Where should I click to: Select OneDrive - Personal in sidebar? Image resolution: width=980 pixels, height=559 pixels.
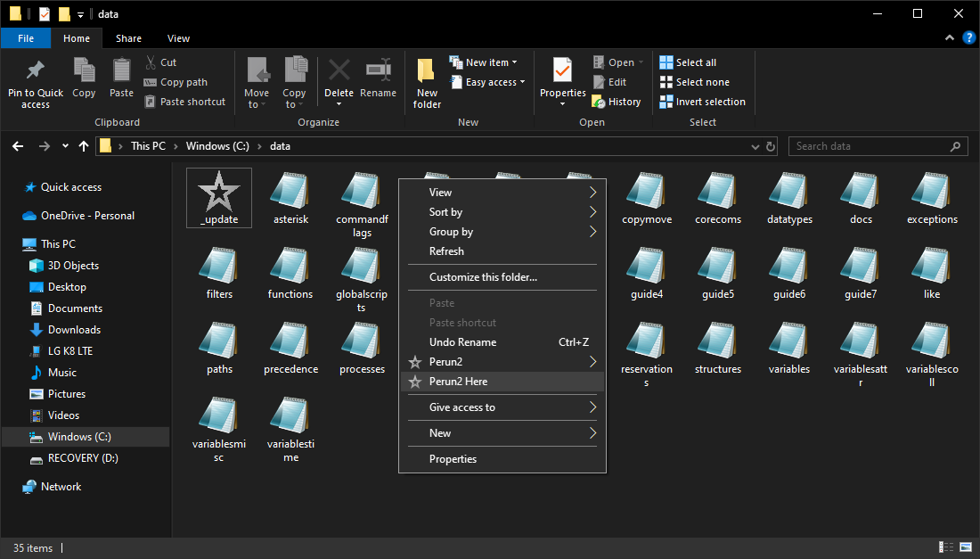pos(87,215)
